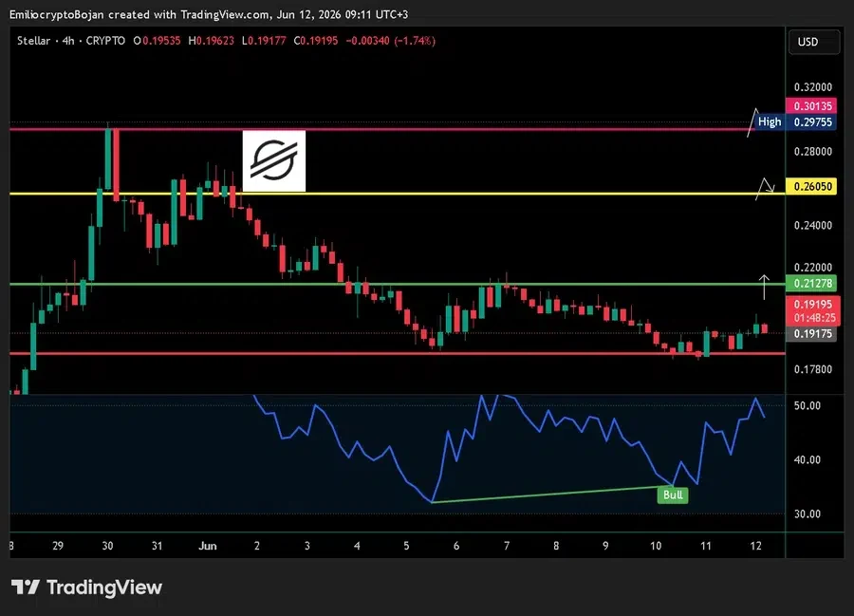854x616 pixels.
Task: Click the 0.17800 price axis tick
Action: point(812,369)
